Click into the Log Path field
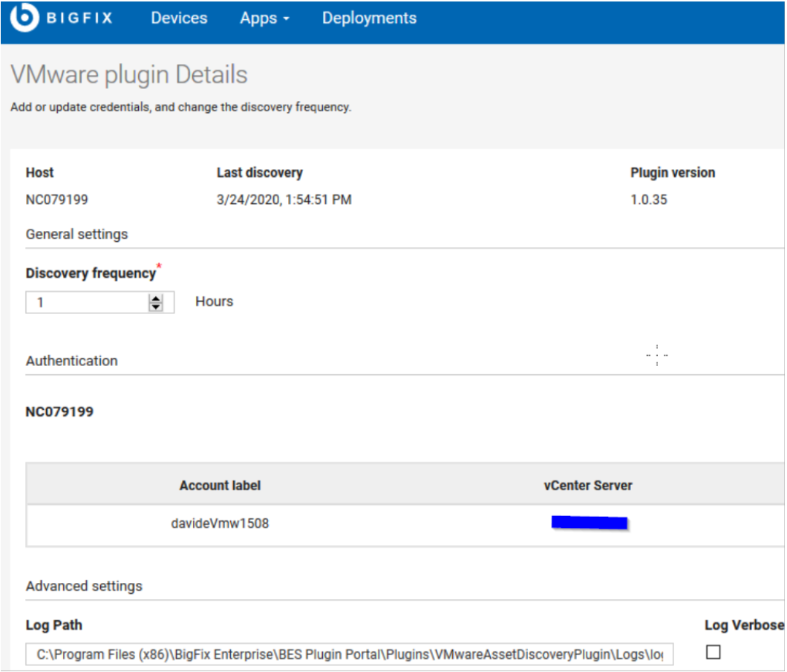 click(x=350, y=654)
